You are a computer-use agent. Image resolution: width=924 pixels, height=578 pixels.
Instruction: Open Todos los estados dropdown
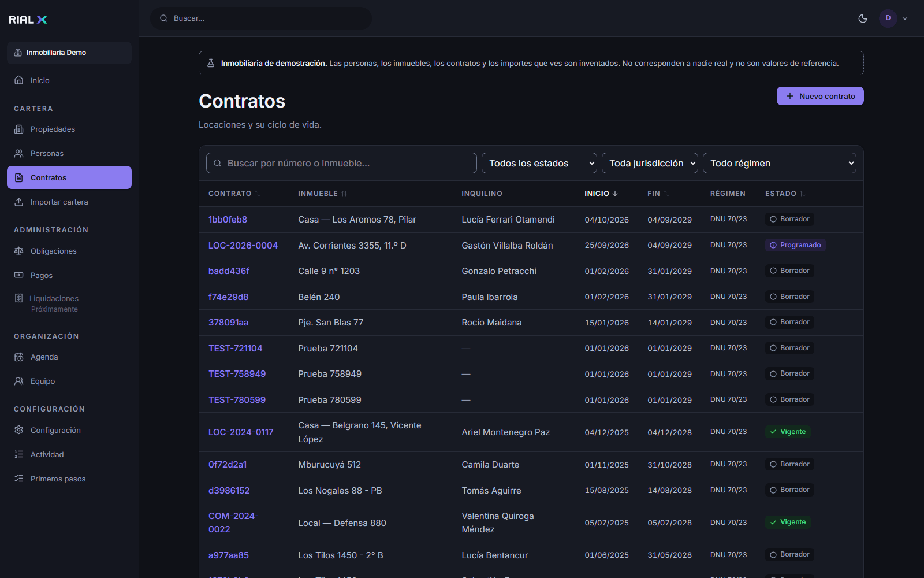[x=539, y=163]
